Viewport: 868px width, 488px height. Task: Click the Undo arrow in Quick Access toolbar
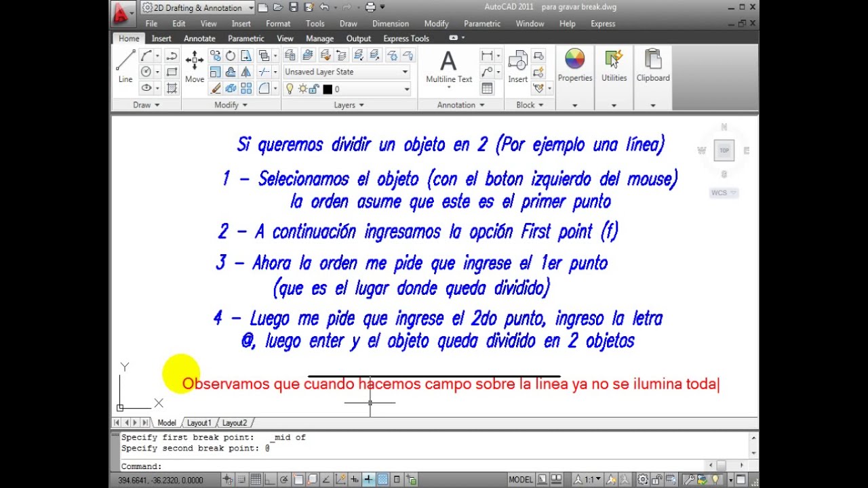coord(323,7)
